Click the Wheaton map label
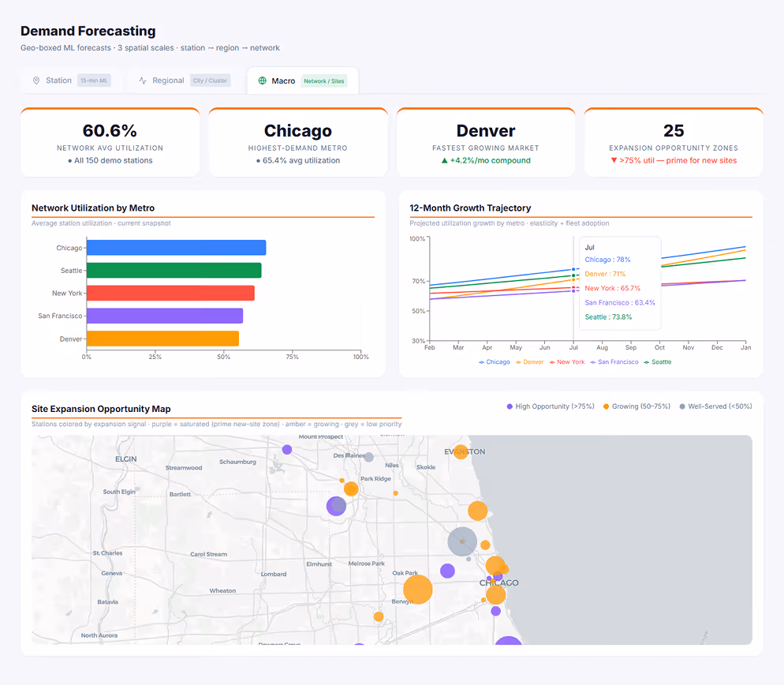Screen dimensions: 784x685 (222, 591)
